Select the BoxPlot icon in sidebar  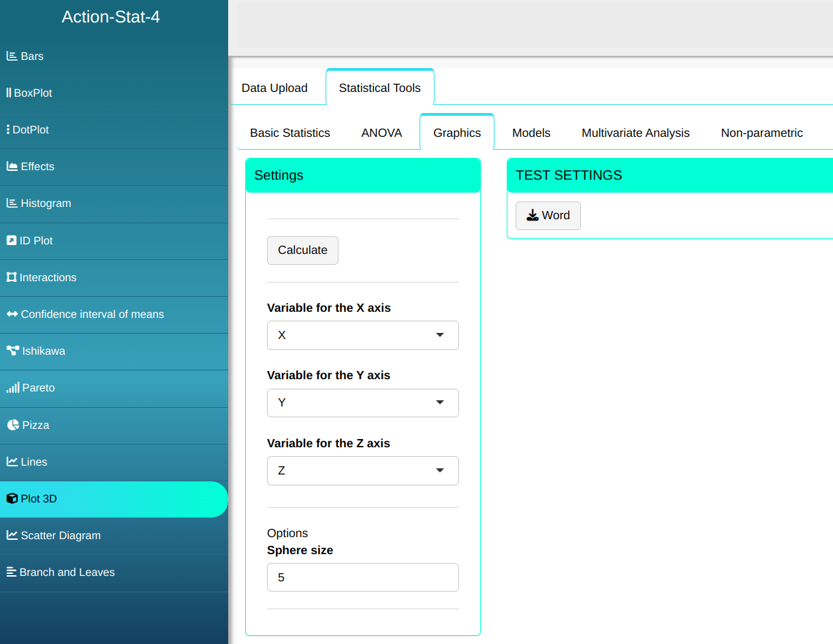pyautogui.click(x=9, y=93)
